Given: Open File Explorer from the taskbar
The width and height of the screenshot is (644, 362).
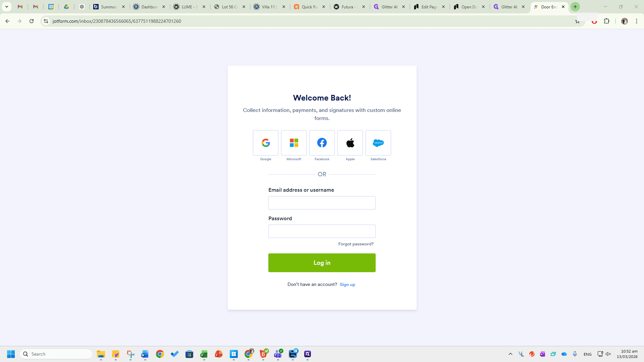Looking at the screenshot, I should point(101,354).
